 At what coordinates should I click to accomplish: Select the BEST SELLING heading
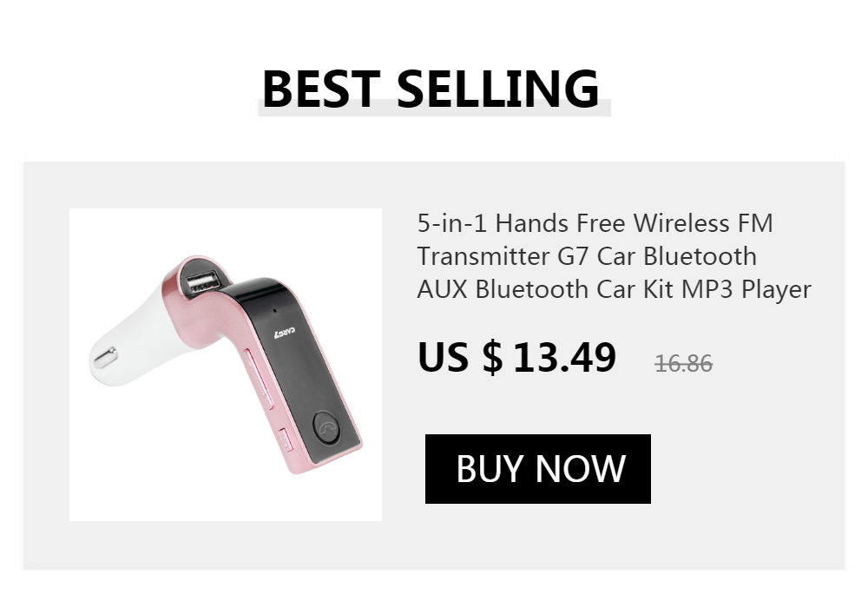431,89
